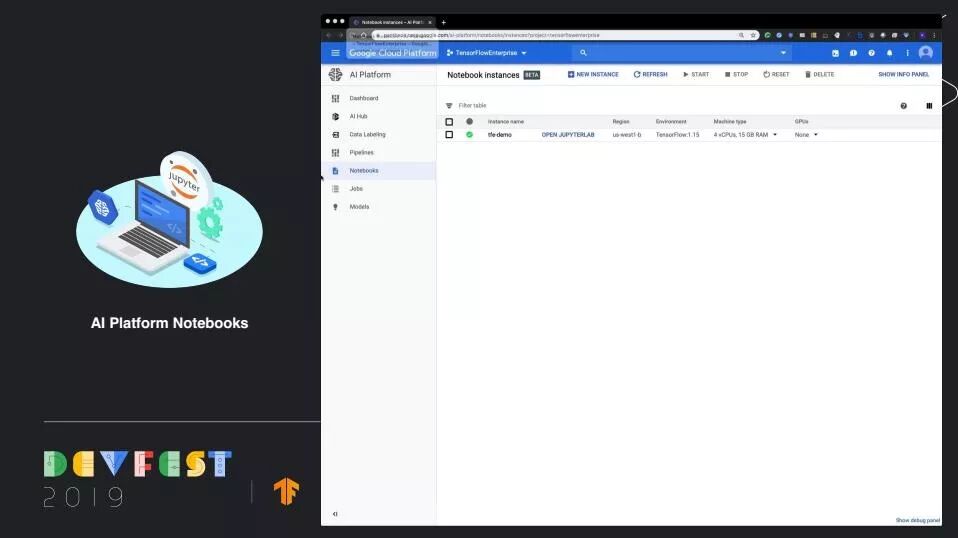Click the Instance name column header
The image size is (958, 538).
[506, 122]
